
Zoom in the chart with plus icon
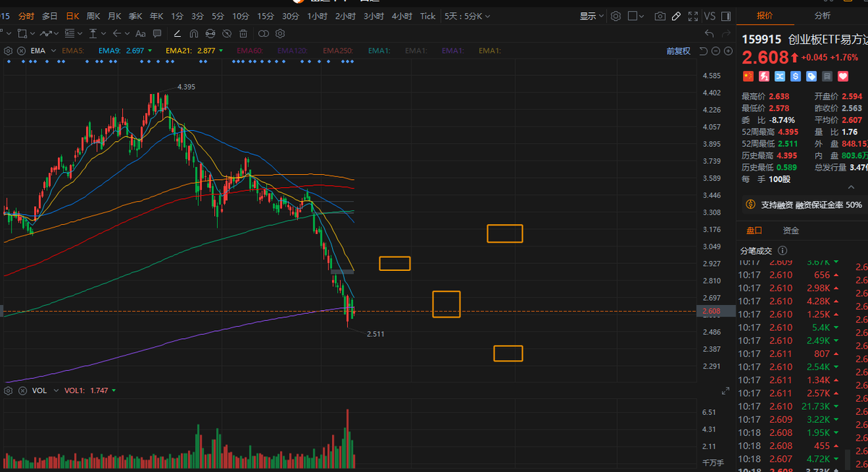727,51
